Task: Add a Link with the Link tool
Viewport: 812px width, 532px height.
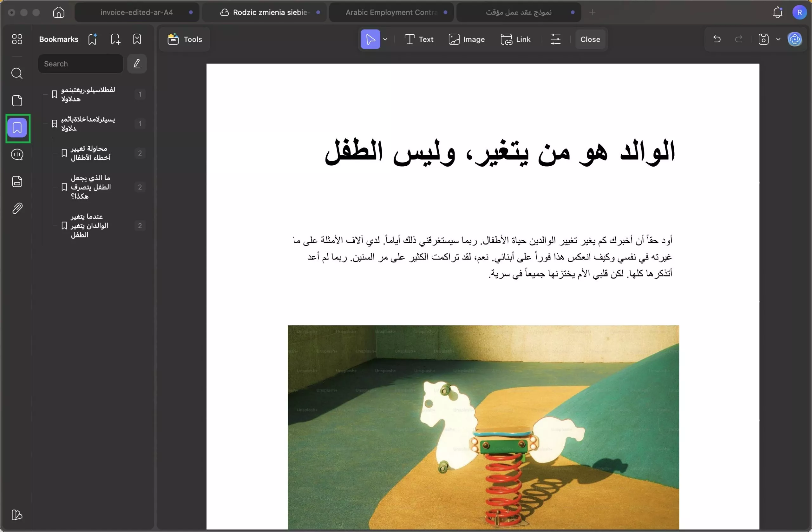Action: tap(516, 39)
